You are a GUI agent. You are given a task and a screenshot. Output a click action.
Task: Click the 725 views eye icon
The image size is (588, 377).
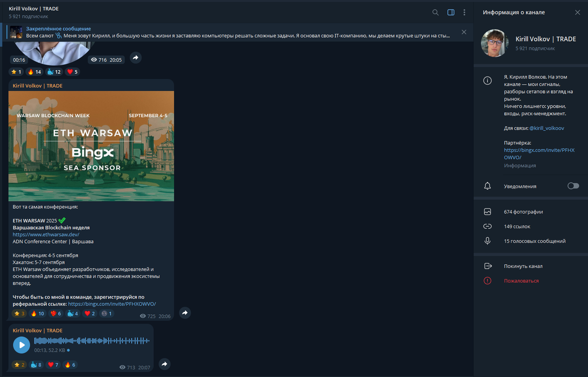click(143, 317)
